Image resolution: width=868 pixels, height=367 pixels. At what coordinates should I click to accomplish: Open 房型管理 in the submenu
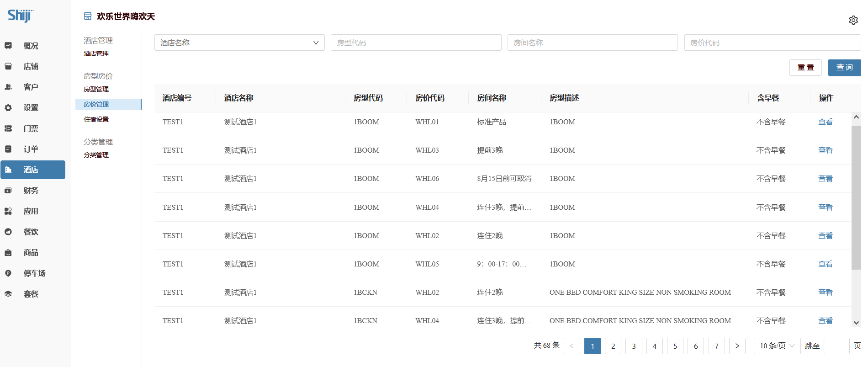point(96,89)
